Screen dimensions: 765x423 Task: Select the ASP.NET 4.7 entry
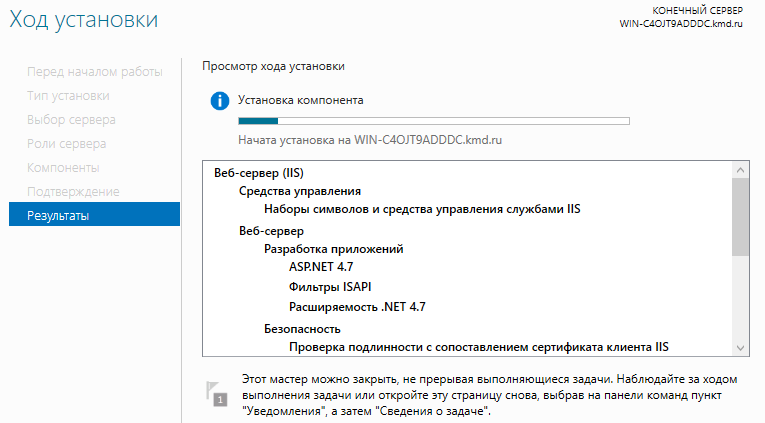[x=321, y=267]
